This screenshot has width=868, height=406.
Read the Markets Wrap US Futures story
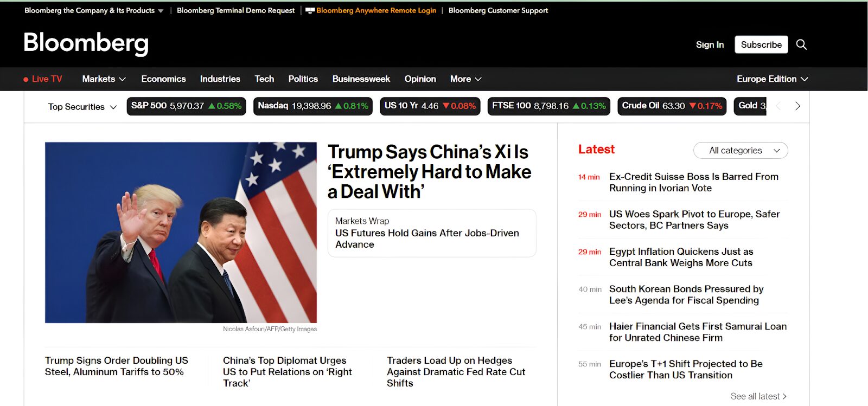point(427,239)
